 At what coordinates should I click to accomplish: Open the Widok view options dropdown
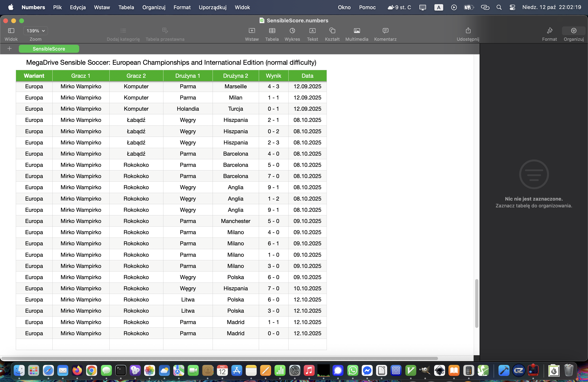11,31
